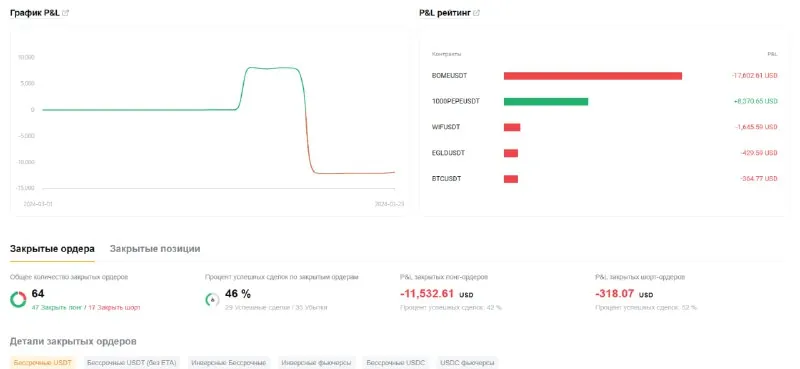800x369 pixels.
Task: Click the green 1000PEPEUSDT profit bar
Action: click(546, 102)
